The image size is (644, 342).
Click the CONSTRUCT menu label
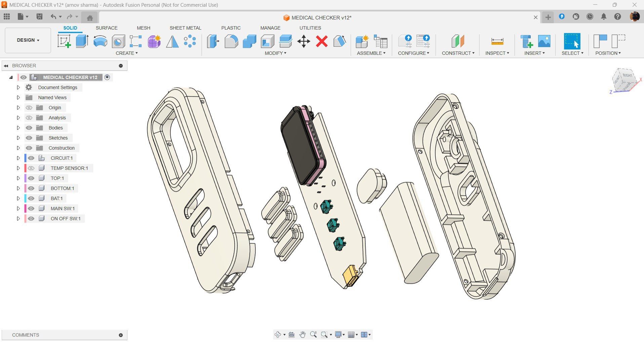[458, 53]
